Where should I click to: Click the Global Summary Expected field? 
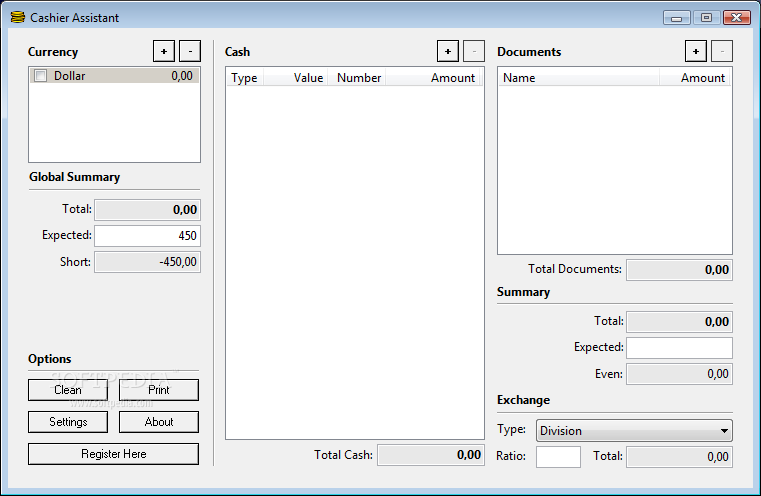click(x=147, y=236)
